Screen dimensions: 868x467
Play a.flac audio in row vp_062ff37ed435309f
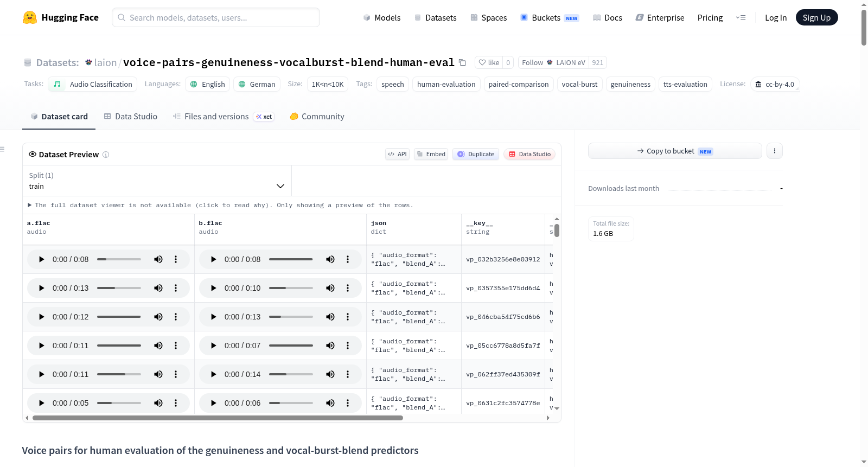tap(41, 374)
